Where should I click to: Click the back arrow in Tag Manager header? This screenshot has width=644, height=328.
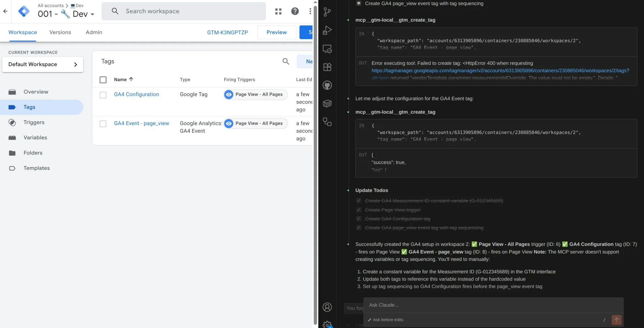pos(5,11)
